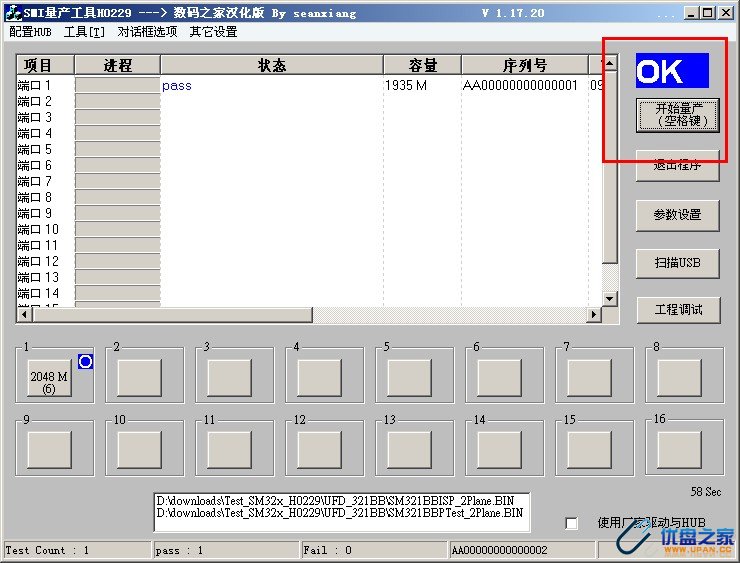Click the 状态 column header
The width and height of the screenshot is (740, 563).
[x=271, y=65]
